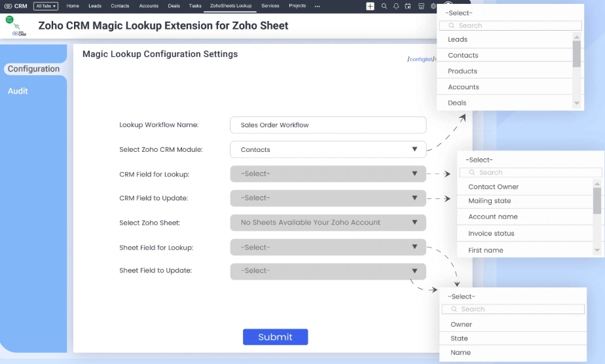Click the Zoho CRM logo
The width and height of the screenshot is (605, 364).
point(16,6)
